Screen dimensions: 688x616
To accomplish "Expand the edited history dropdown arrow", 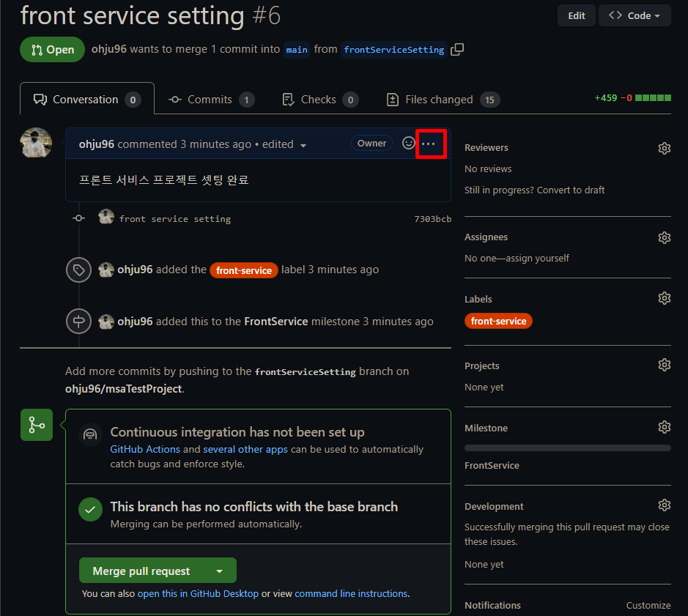I will (303, 145).
